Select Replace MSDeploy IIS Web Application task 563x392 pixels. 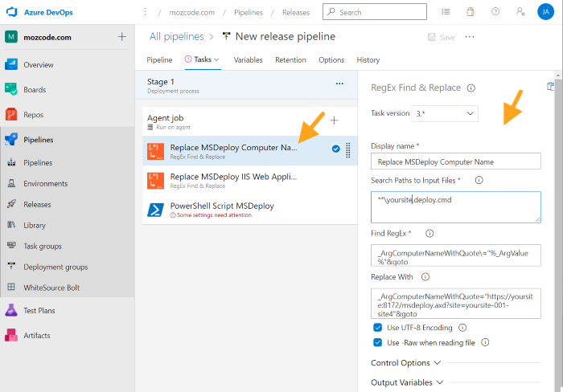tap(250, 180)
